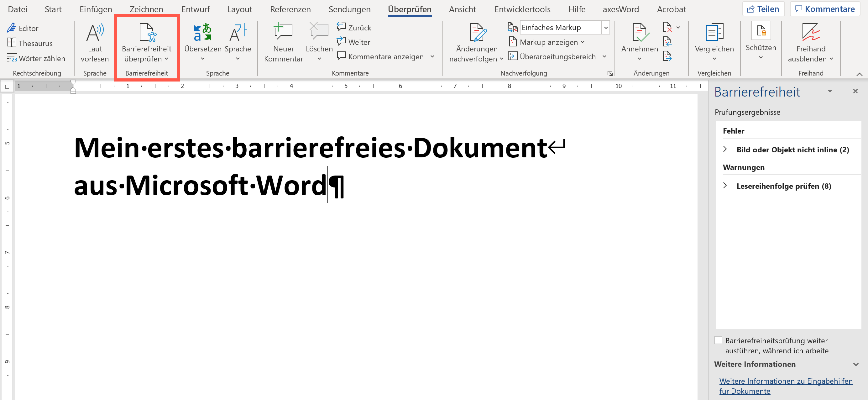The width and height of the screenshot is (868, 400).
Task: Click the tab selector at ruler corner
Action: click(x=7, y=87)
